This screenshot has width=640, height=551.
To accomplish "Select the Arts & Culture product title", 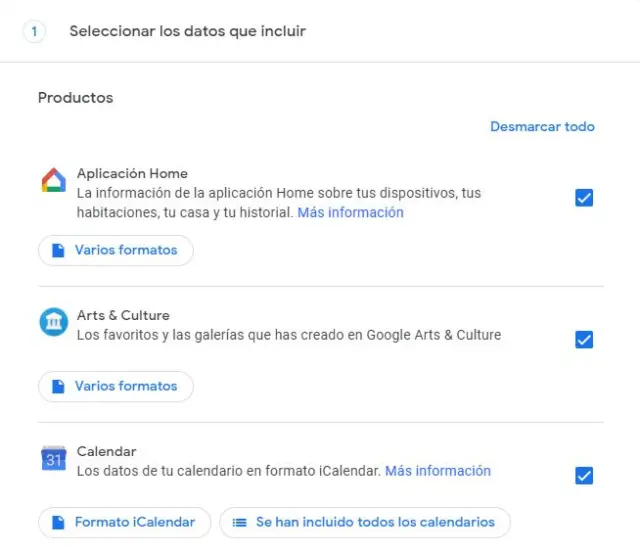I will 123,316.
